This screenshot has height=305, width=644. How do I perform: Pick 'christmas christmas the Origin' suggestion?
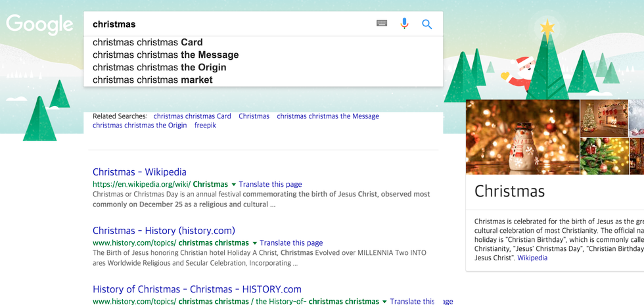(160, 68)
